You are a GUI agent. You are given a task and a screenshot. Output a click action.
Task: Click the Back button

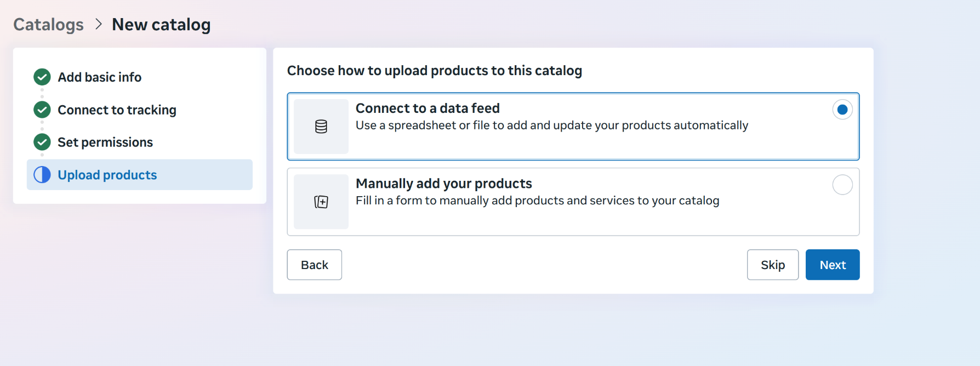(315, 265)
